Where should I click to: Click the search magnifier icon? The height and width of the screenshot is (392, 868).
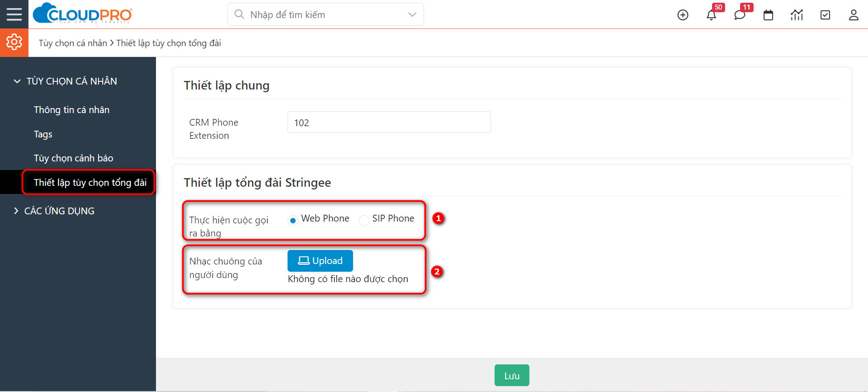click(x=239, y=14)
